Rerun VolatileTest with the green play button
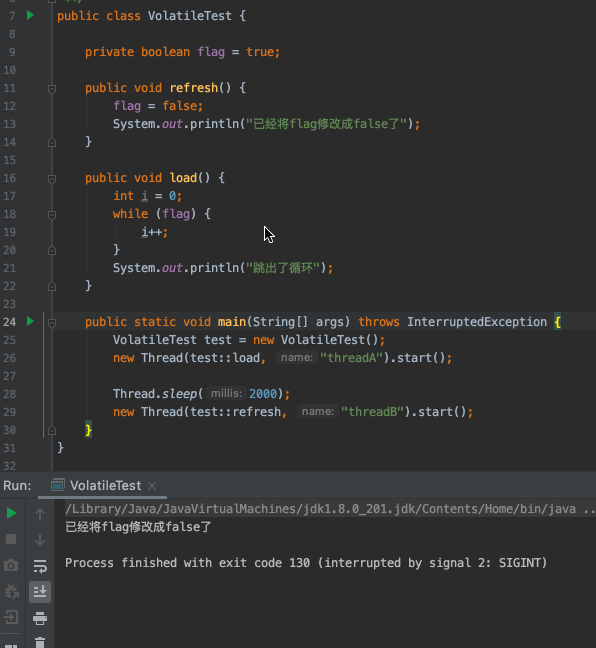 (x=11, y=513)
